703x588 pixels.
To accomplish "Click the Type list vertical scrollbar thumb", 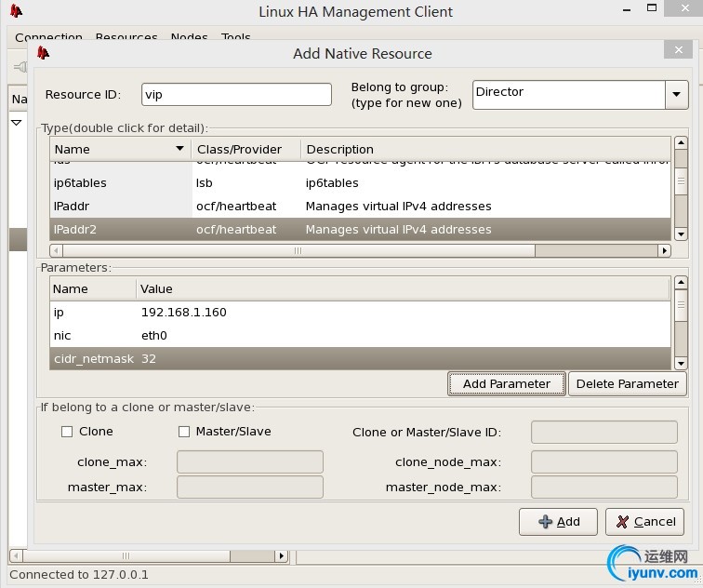I will pyautogui.click(x=681, y=180).
